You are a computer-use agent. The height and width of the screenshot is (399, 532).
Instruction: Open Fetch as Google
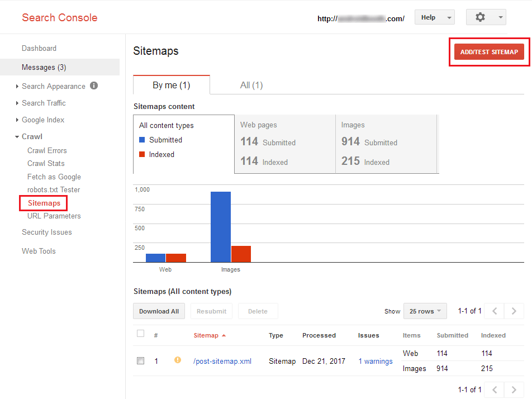click(x=54, y=177)
